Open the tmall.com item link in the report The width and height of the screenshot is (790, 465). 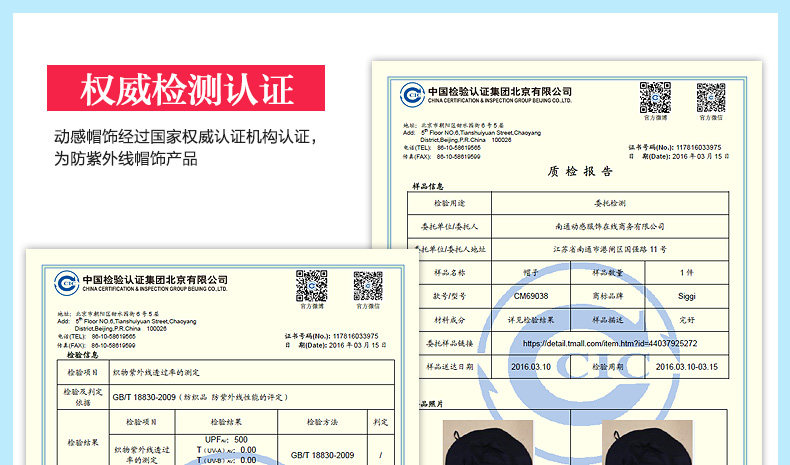click(x=610, y=344)
